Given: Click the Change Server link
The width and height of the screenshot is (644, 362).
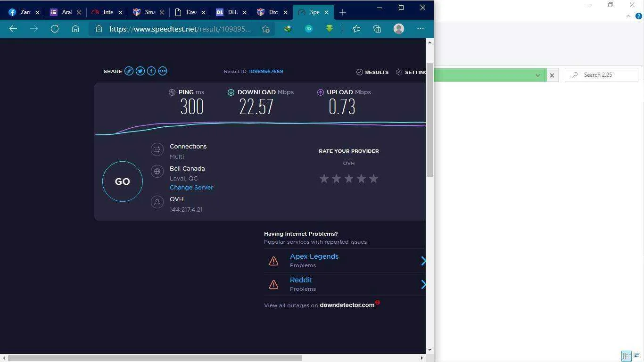Looking at the screenshot, I should coord(191,188).
